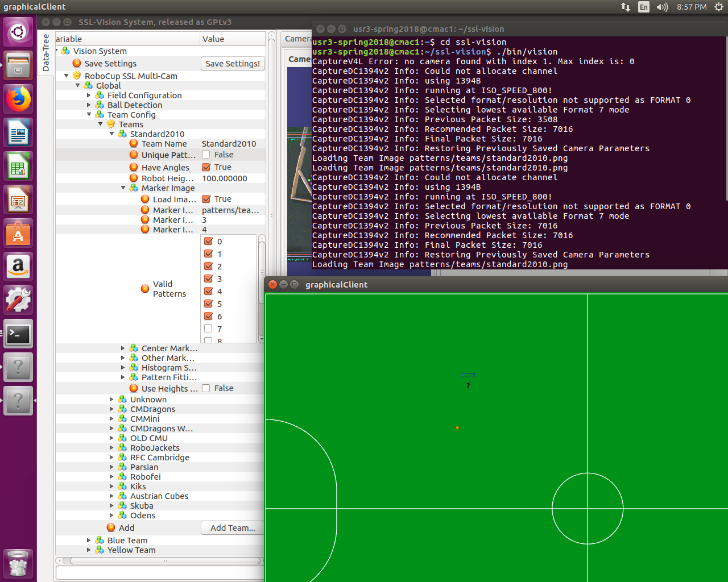Click the Marker Image node icon

tap(134, 188)
